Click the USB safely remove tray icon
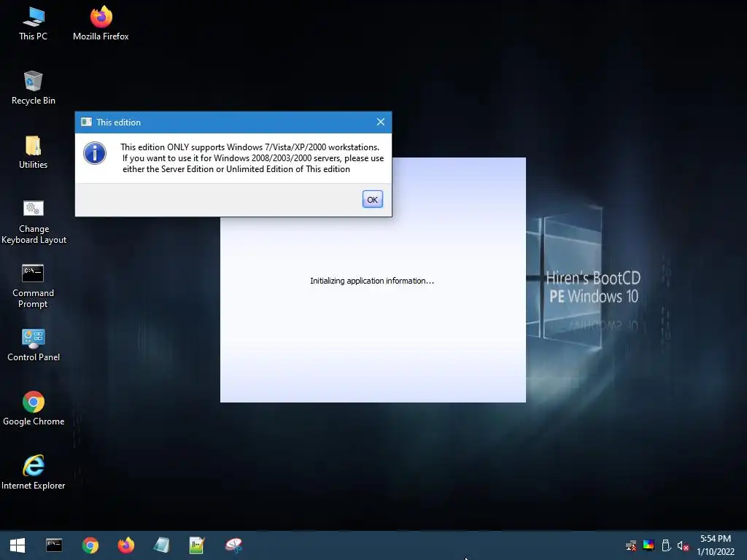747x560 pixels. pos(666,545)
